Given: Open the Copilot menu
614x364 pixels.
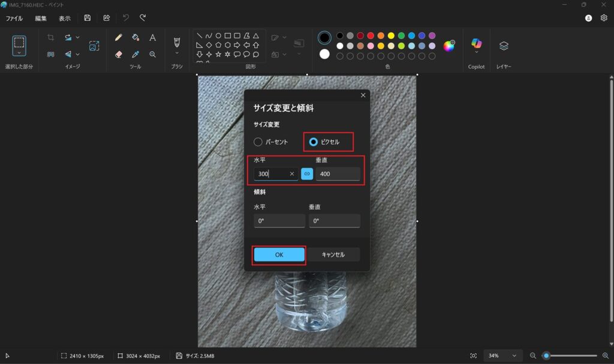Looking at the screenshot, I should point(476,46).
